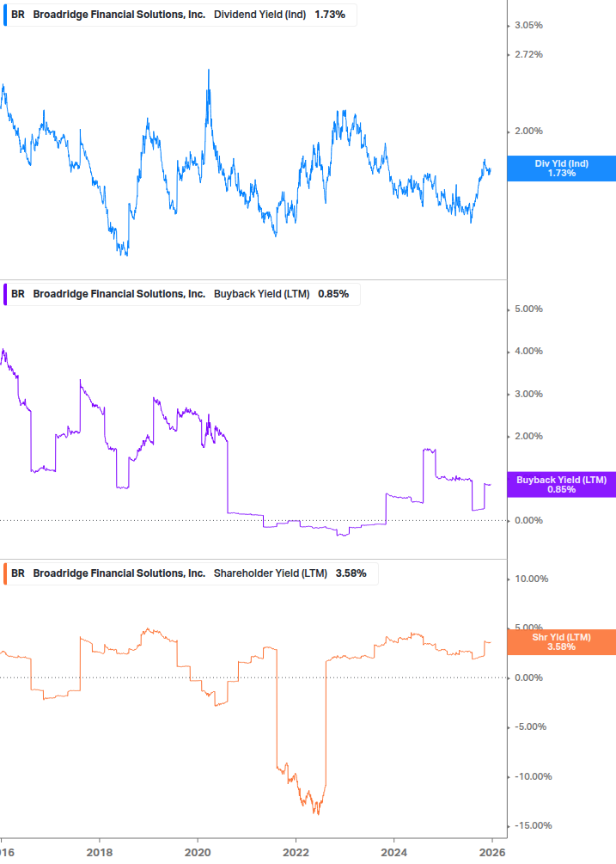Click the 2018 label on the time axis
This screenshot has height=864, width=616.
pos(100,853)
